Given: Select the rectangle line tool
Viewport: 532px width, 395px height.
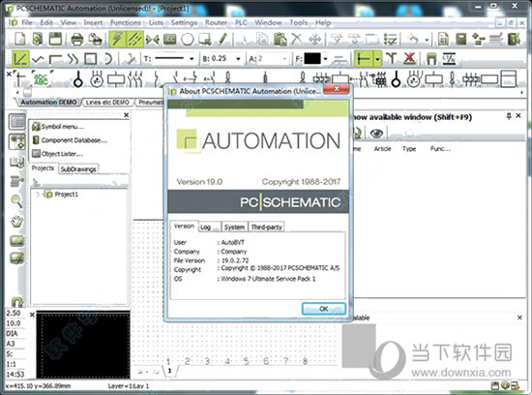Looking at the screenshot, I should coord(91,59).
